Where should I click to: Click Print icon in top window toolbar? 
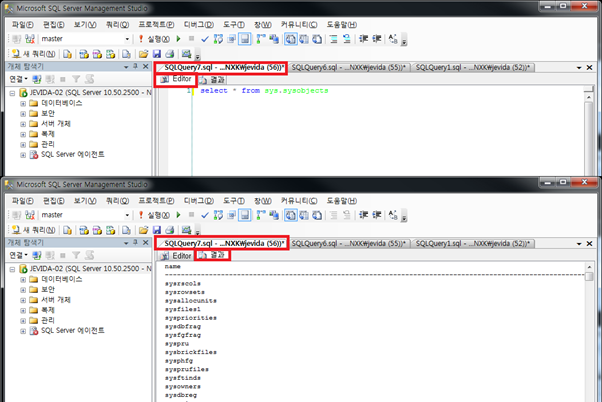(x=170, y=54)
